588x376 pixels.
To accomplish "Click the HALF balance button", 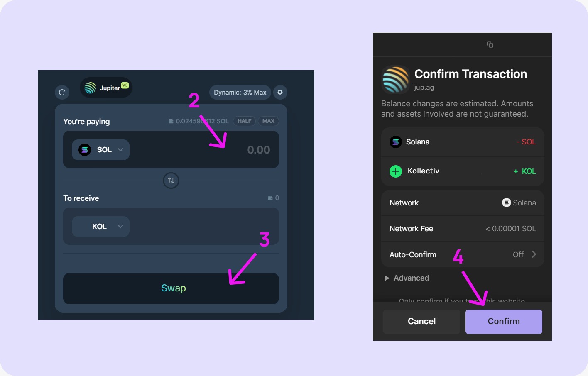I will (x=244, y=121).
